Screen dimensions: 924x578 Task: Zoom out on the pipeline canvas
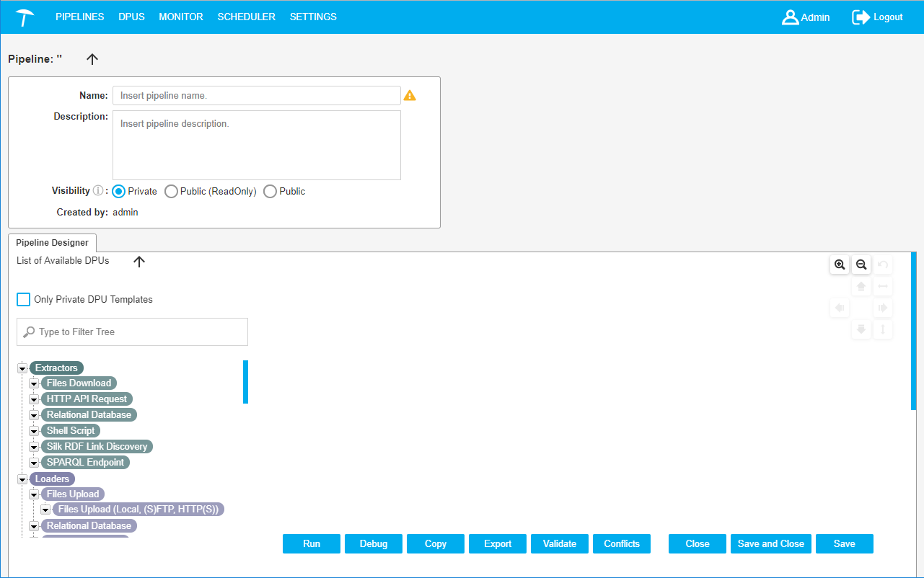(861, 265)
